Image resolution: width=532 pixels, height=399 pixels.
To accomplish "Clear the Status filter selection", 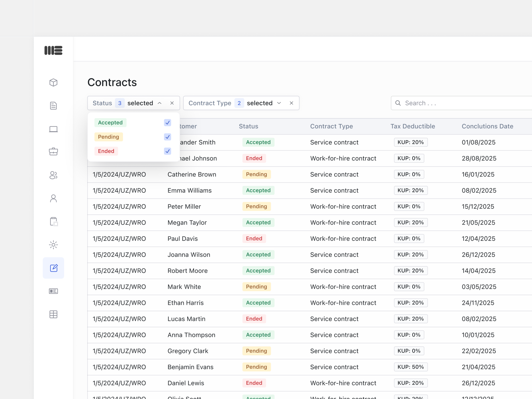I will 172,103.
